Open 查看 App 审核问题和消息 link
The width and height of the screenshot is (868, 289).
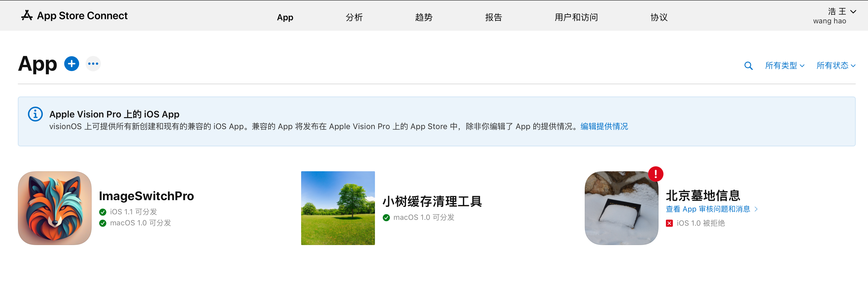708,209
